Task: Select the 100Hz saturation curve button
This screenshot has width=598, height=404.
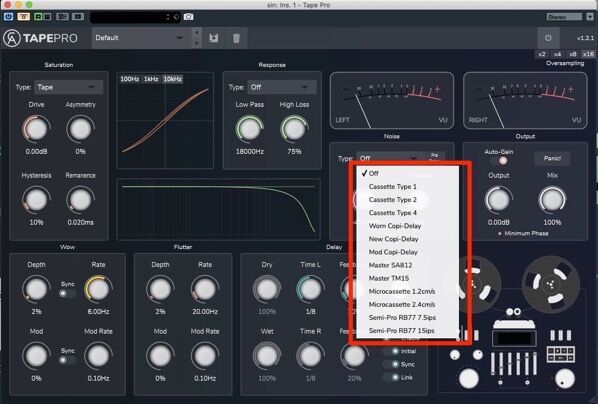Action: coord(130,79)
